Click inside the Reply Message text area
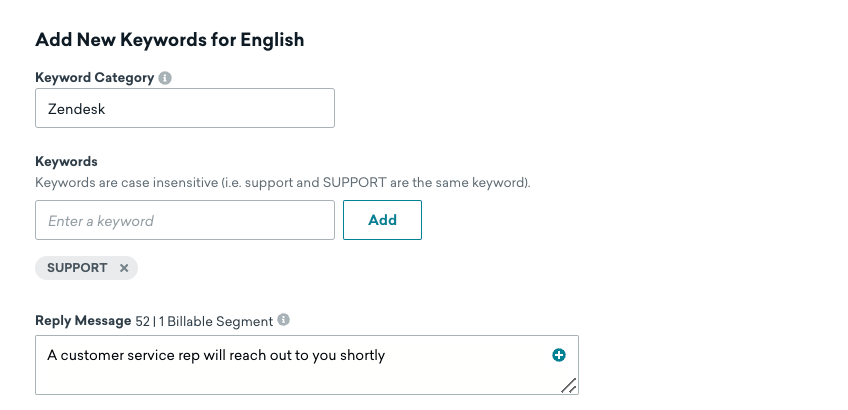 click(300, 375)
